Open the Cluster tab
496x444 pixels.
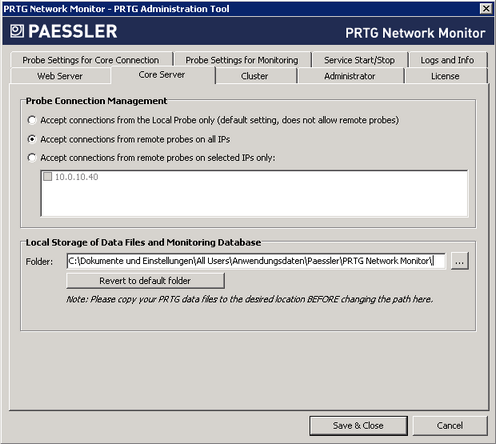(255, 76)
